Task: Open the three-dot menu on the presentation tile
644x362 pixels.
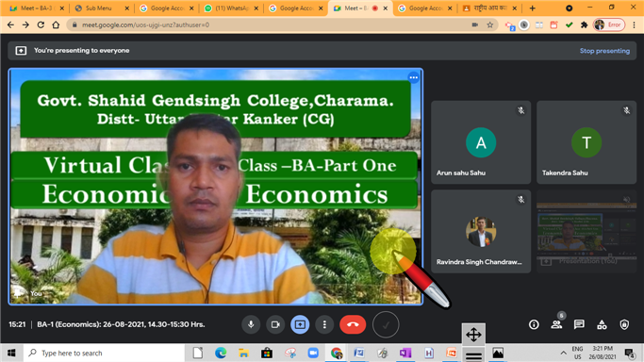Action: 414,77
